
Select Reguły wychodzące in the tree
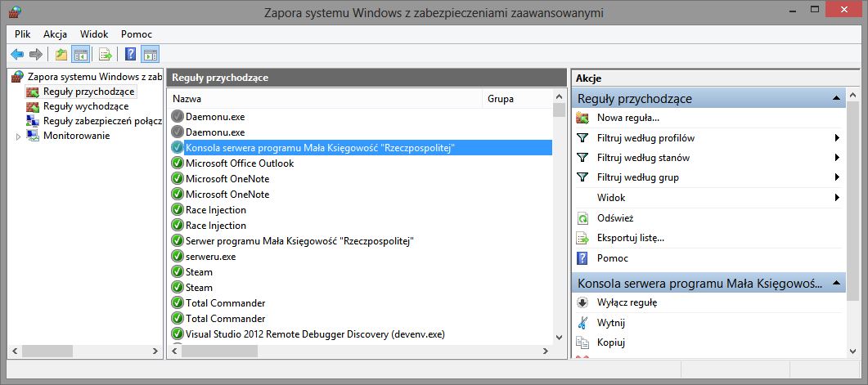pos(85,106)
